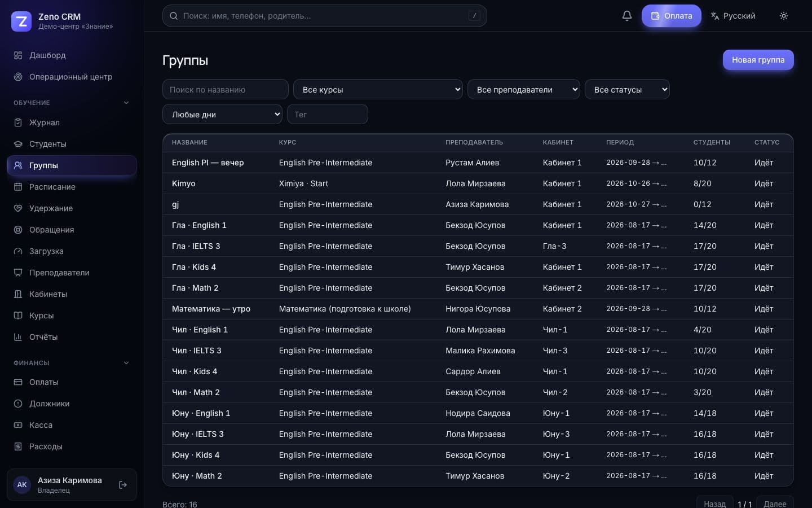Viewport: 812px width, 508px height.
Task: Open the Все курсы dropdown
Action: [378, 89]
